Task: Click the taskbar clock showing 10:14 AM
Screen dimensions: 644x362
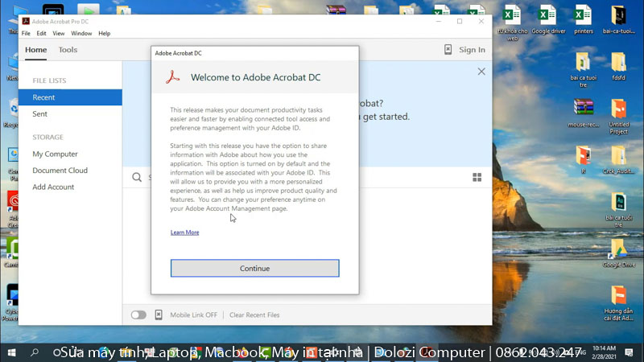Action: pyautogui.click(x=605, y=352)
